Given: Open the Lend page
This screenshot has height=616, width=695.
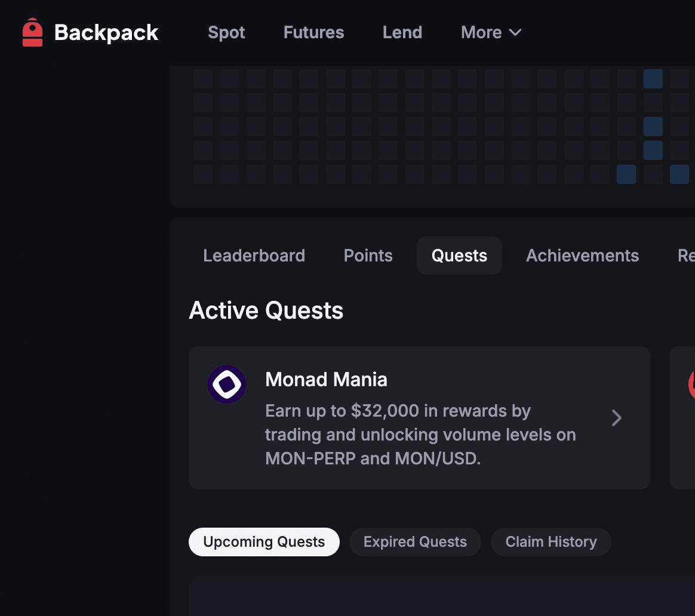Looking at the screenshot, I should tap(402, 32).
